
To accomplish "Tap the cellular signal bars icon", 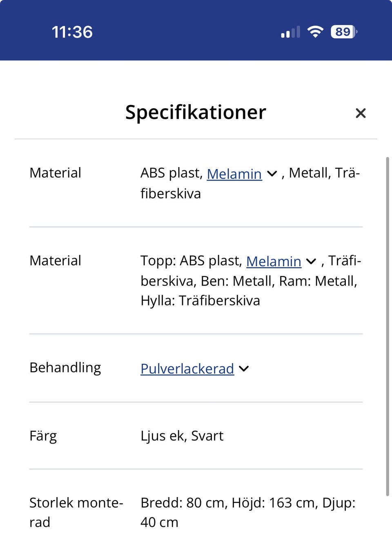I will point(290,32).
